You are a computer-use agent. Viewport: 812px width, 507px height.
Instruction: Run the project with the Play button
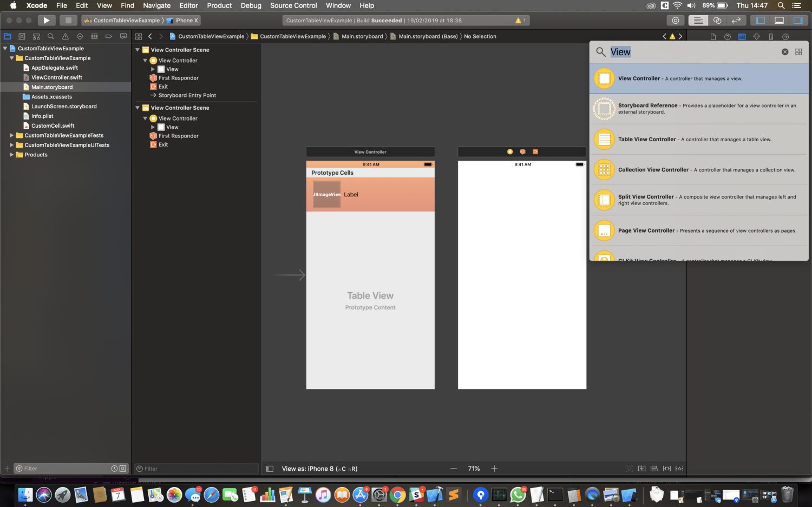pyautogui.click(x=47, y=21)
